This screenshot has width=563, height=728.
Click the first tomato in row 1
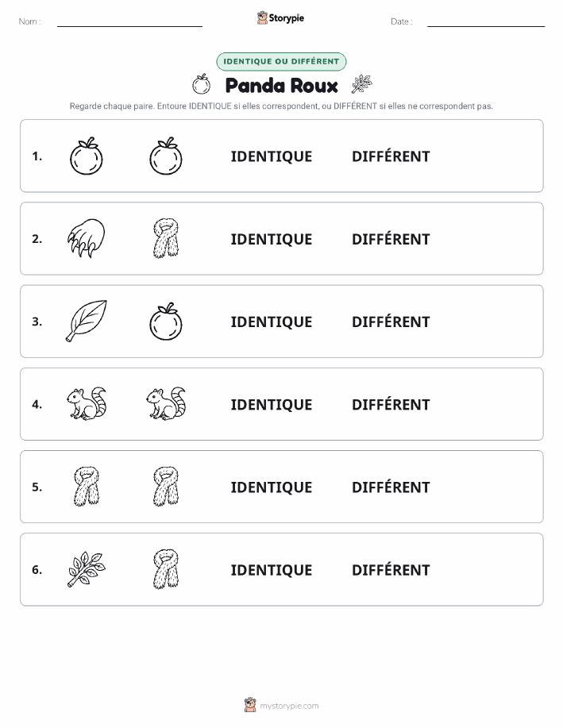(x=87, y=156)
